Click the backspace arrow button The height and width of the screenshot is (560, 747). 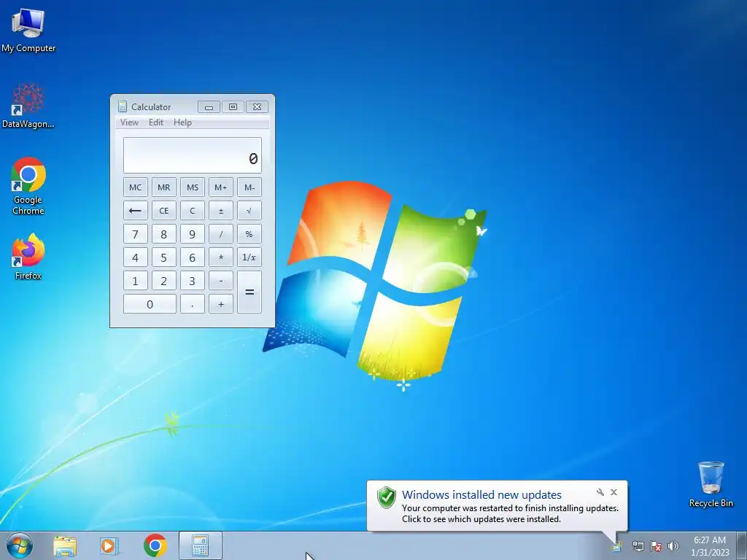tap(135, 211)
